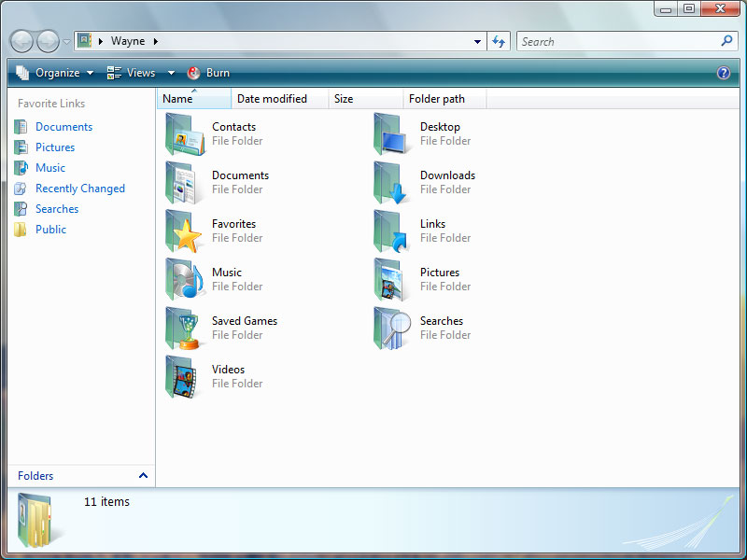Select the Videos folder name text
This screenshot has width=747, height=560.
pos(228,370)
